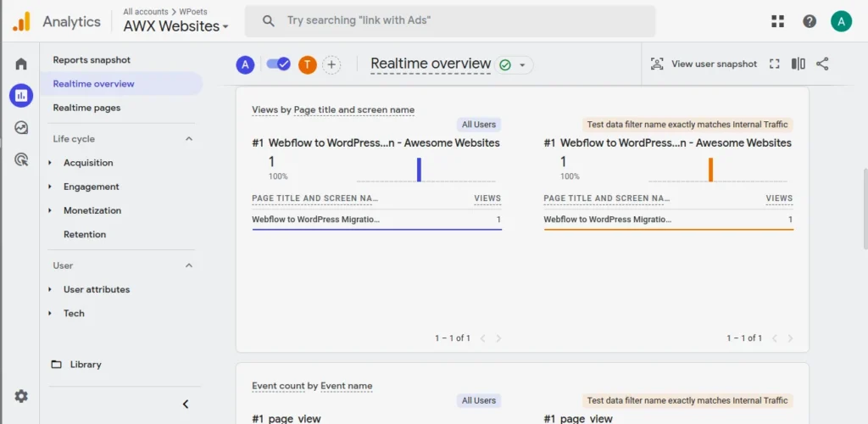Go to previous page in All Users card
The width and height of the screenshot is (868, 424).
[482, 338]
